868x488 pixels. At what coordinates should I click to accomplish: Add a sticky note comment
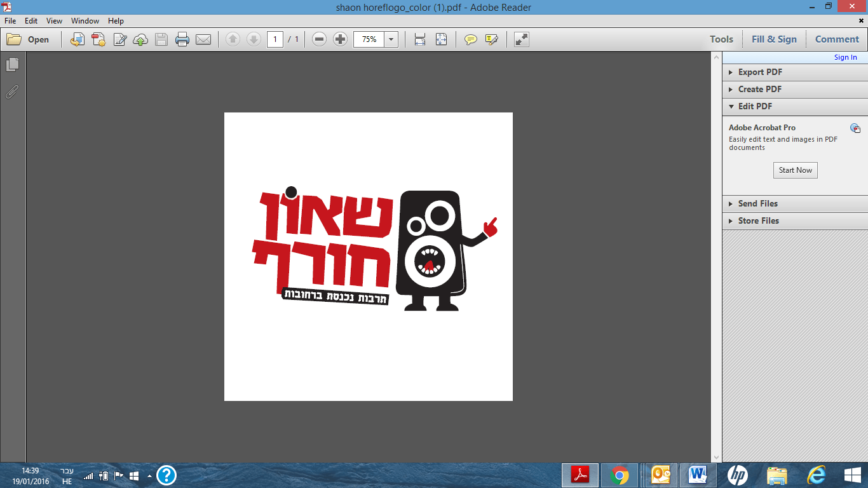point(470,39)
